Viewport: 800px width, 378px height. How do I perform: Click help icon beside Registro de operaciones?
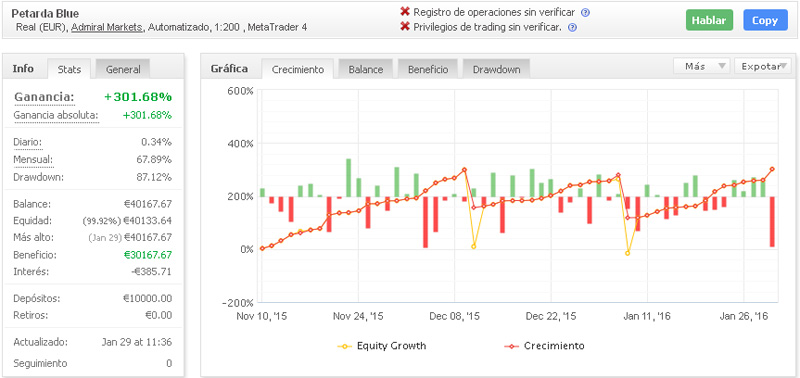585,13
